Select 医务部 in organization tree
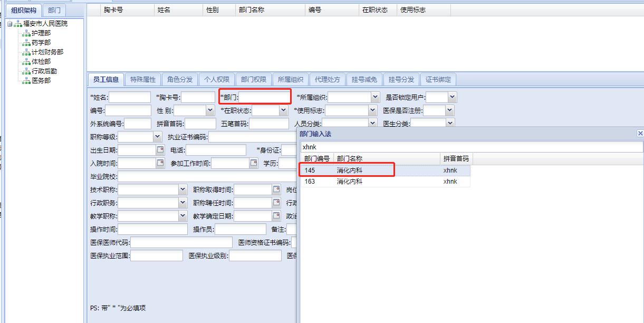 pos(41,81)
